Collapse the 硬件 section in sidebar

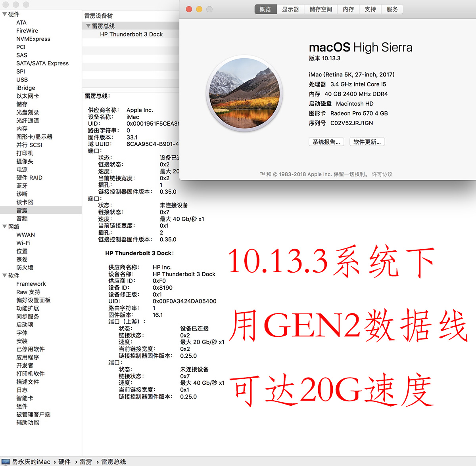point(4,14)
